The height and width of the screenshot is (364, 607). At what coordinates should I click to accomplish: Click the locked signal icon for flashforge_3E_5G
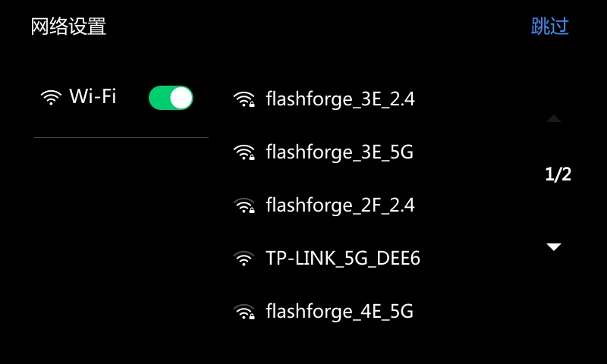[244, 152]
